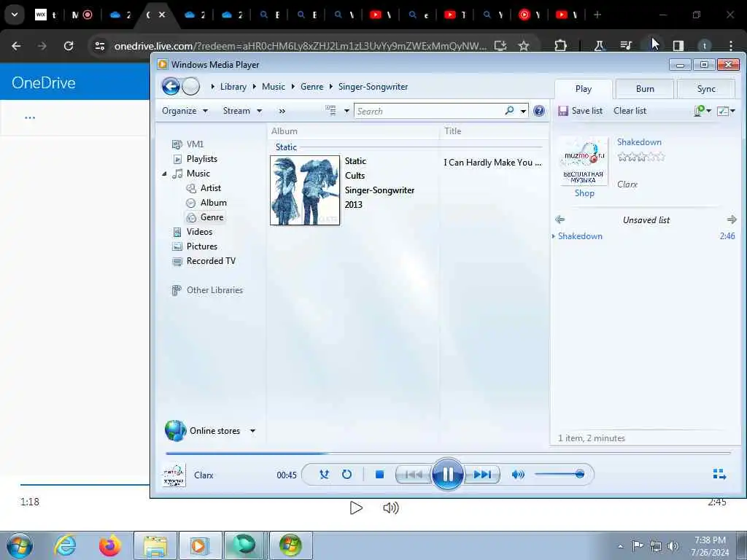
Task: Switch to the Sync tab
Action: pos(706,89)
